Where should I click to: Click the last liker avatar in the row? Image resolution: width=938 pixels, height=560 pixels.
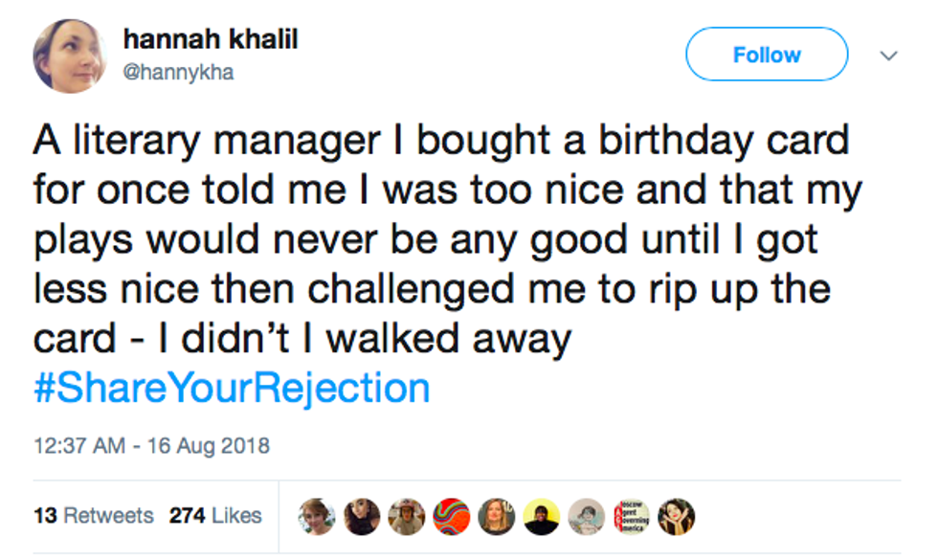click(x=677, y=516)
